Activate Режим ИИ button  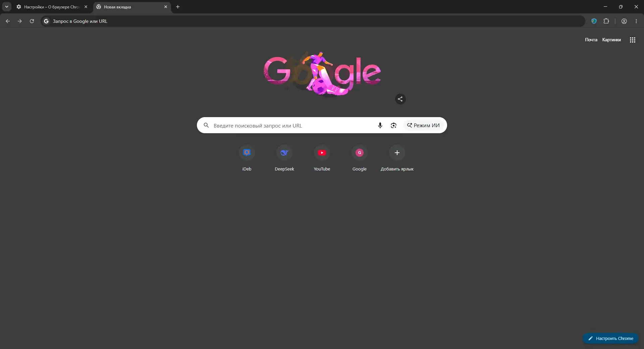(423, 125)
